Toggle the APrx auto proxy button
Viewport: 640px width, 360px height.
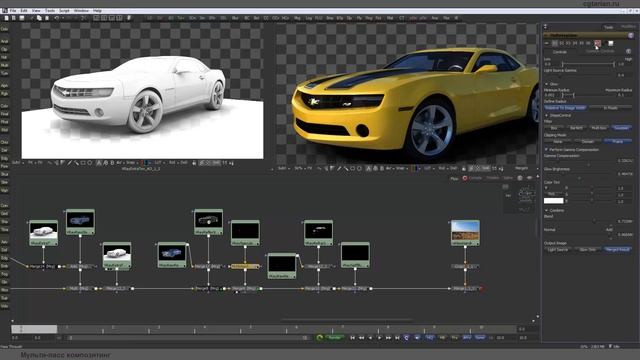[467, 338]
